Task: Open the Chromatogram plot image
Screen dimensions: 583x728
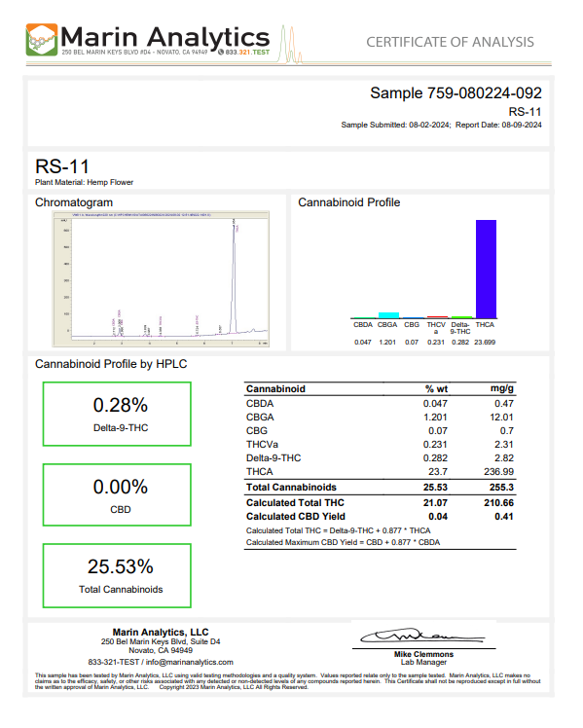Action: pos(161,279)
